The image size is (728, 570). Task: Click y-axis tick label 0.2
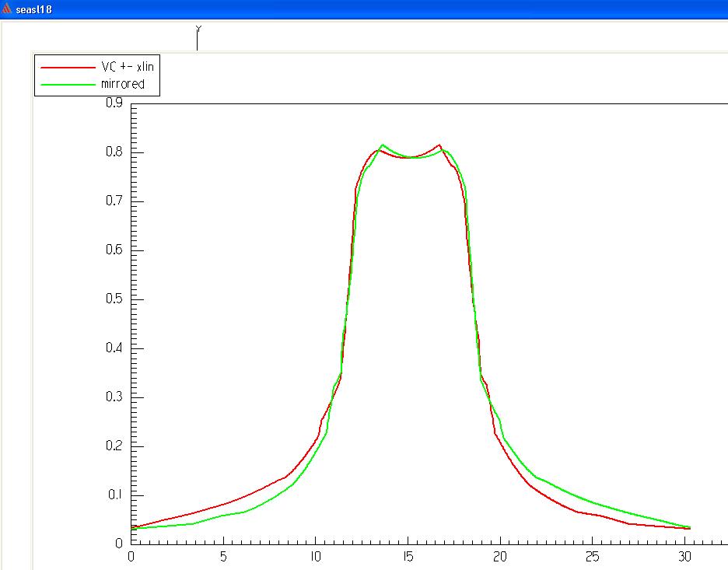click(114, 446)
